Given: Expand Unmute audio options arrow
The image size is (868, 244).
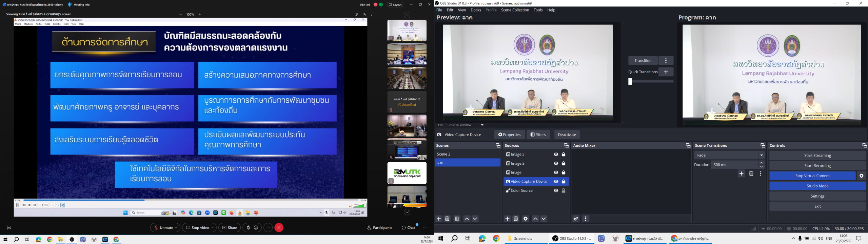Looking at the screenshot, I should coord(177,228).
